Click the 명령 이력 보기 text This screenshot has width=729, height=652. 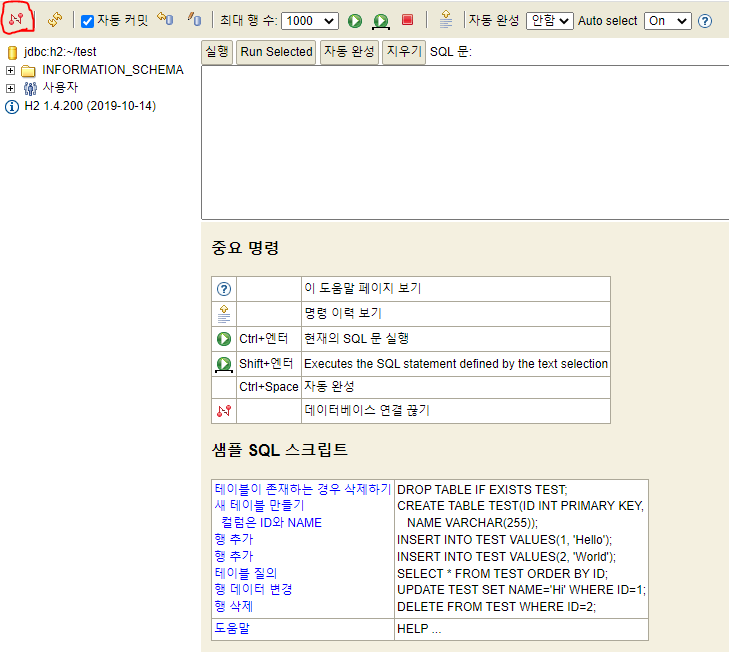343,313
